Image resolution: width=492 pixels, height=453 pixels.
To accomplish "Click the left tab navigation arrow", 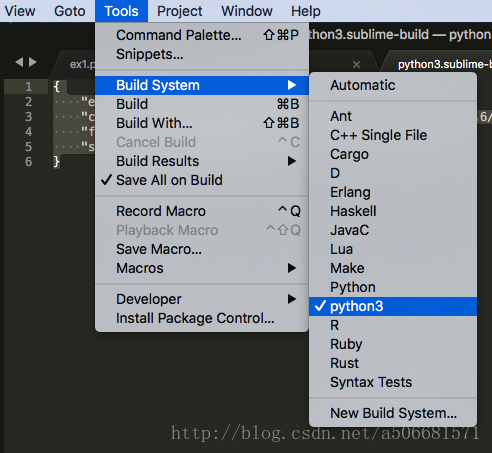I will pos(19,62).
